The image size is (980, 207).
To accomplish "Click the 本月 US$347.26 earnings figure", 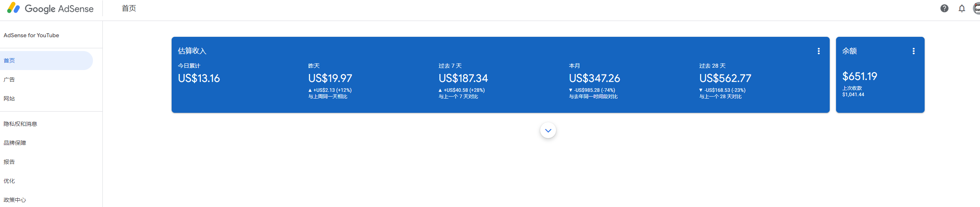I will coord(594,78).
